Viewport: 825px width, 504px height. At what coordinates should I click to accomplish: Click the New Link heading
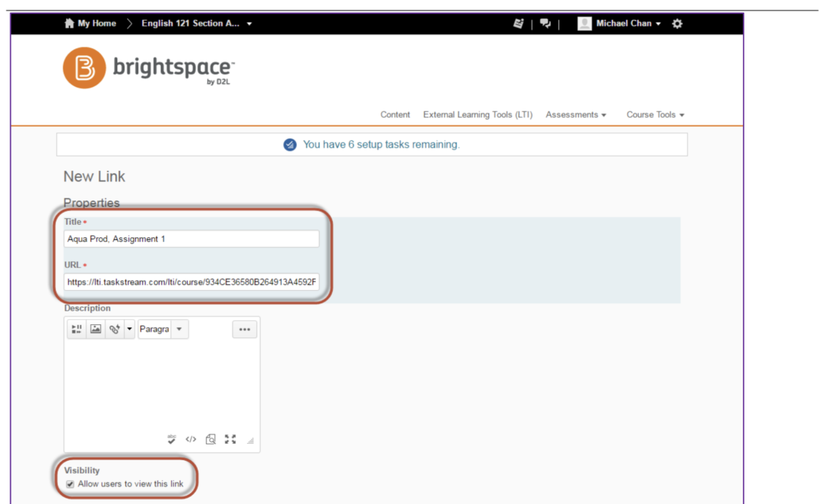(x=94, y=177)
